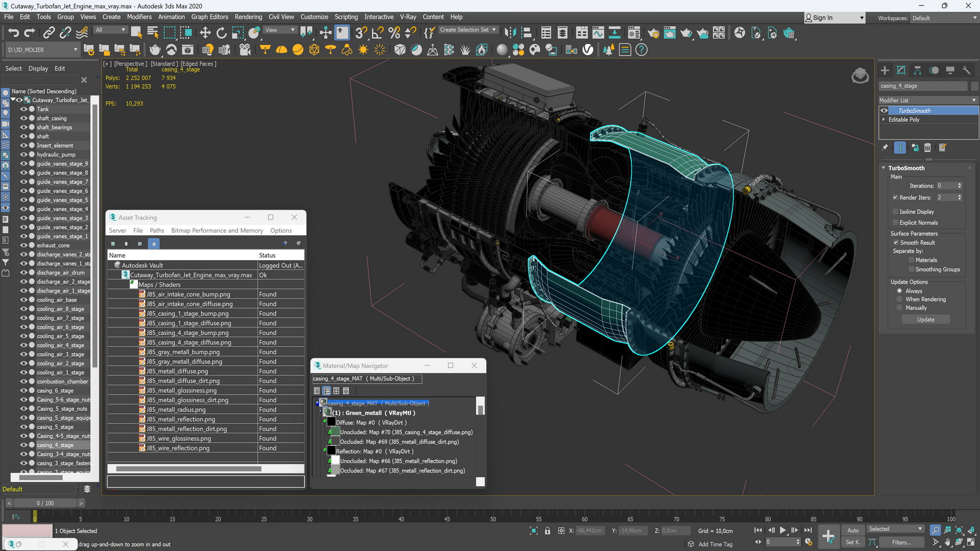Click the Align tool icon

coord(526,33)
